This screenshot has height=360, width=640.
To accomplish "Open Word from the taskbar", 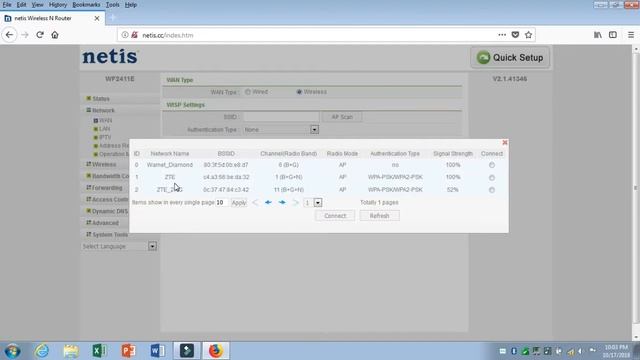I will tap(157, 351).
